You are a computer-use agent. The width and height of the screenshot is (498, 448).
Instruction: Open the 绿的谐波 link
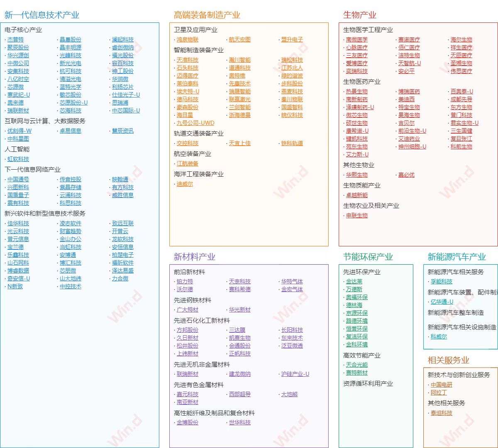[x=292, y=76]
